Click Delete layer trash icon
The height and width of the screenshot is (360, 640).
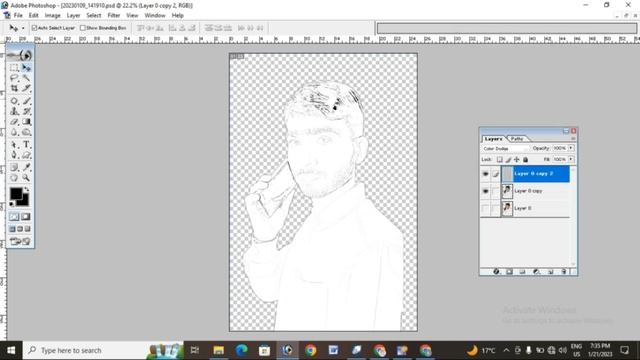click(x=564, y=271)
